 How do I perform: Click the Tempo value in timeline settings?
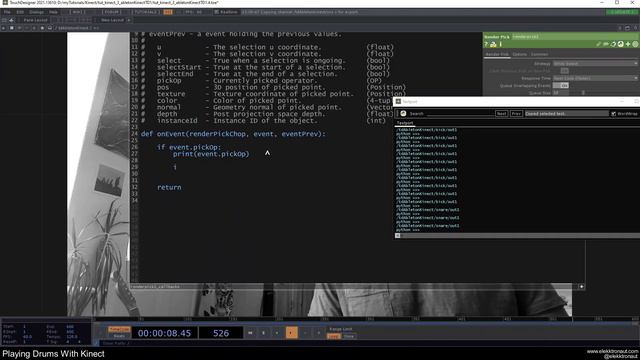(x=72, y=337)
